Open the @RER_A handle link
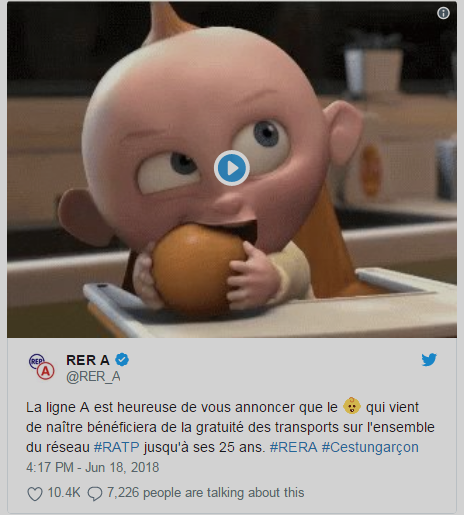The height and width of the screenshot is (515, 464). [x=93, y=377]
